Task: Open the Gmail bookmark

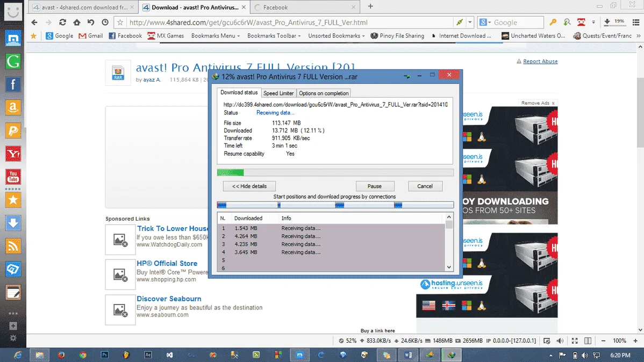Action: click(91, 35)
